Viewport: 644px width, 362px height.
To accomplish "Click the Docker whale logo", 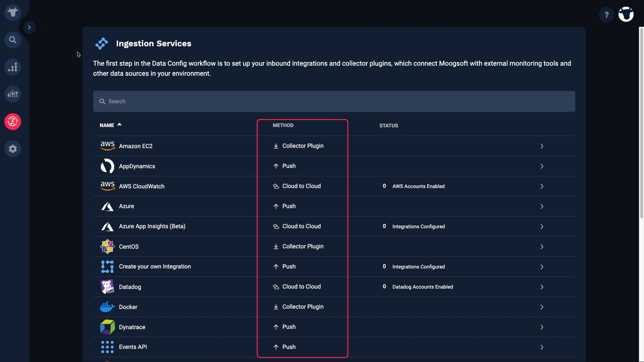I will [107, 306].
